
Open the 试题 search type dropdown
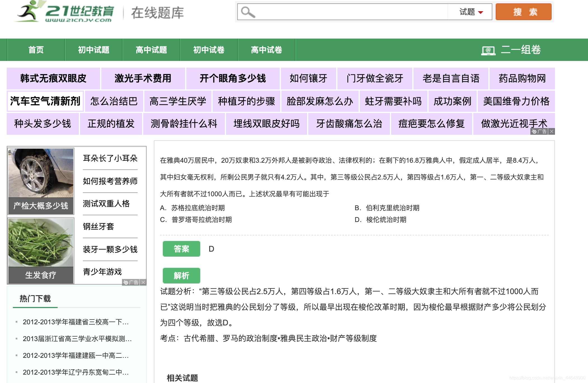[x=471, y=12]
